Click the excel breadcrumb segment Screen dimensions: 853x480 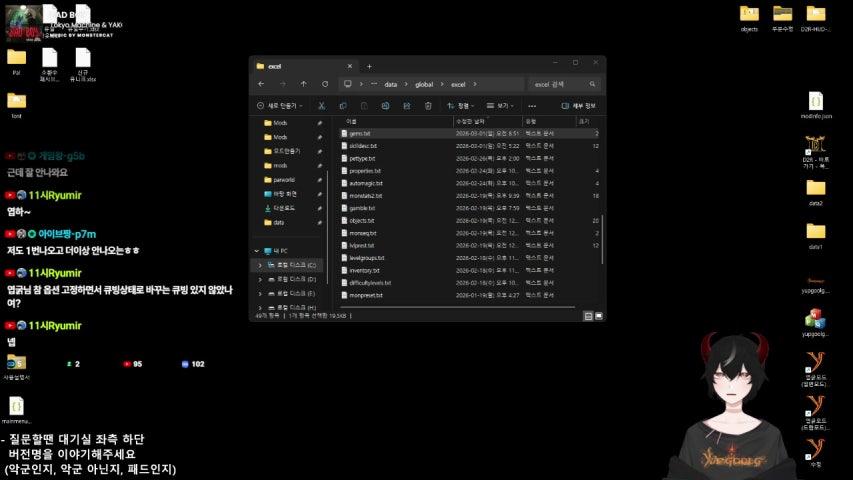click(458, 84)
